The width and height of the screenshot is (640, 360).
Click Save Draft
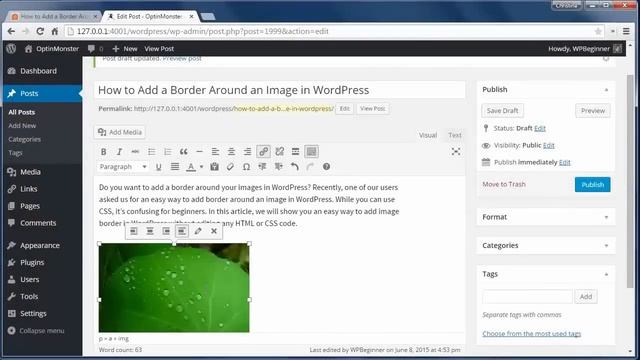(x=502, y=111)
